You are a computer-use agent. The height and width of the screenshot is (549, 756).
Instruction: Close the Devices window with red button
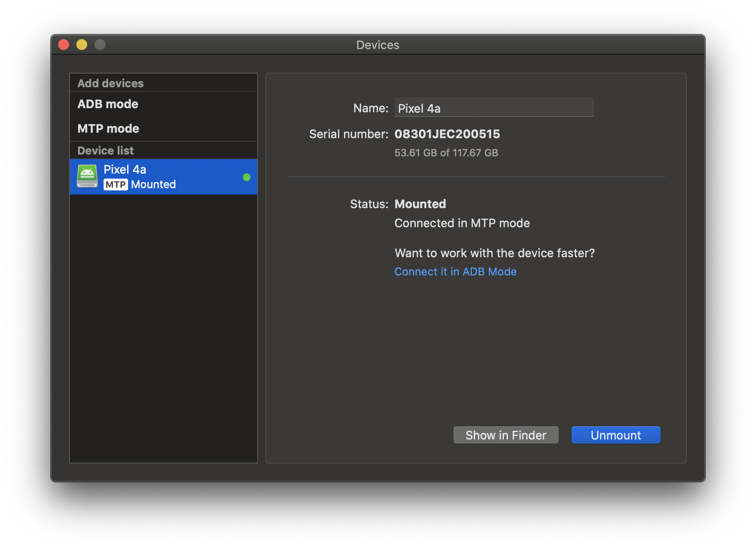(64, 45)
